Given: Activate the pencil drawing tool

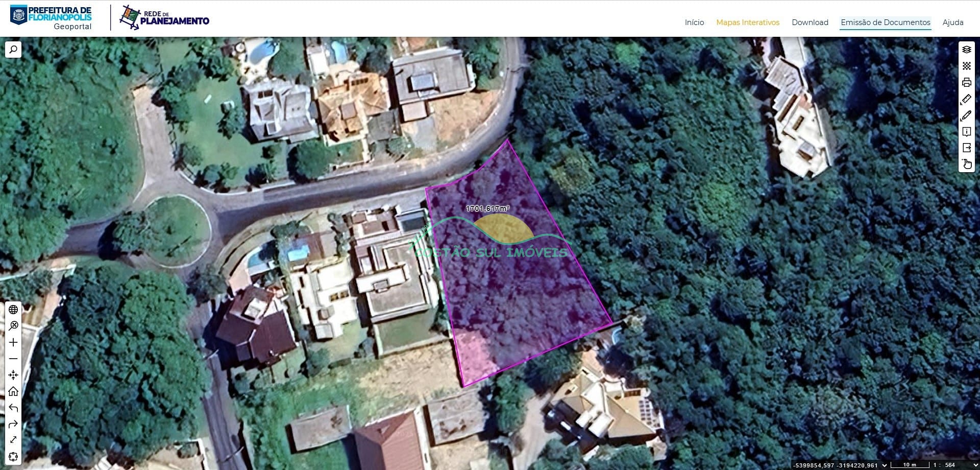Looking at the screenshot, I should (x=966, y=115).
